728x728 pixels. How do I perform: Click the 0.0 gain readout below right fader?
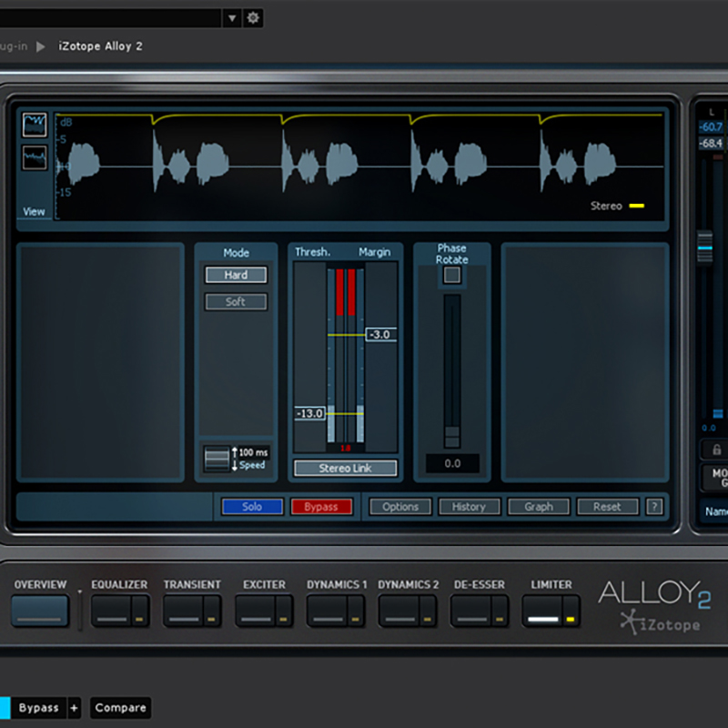pyautogui.click(x=709, y=428)
